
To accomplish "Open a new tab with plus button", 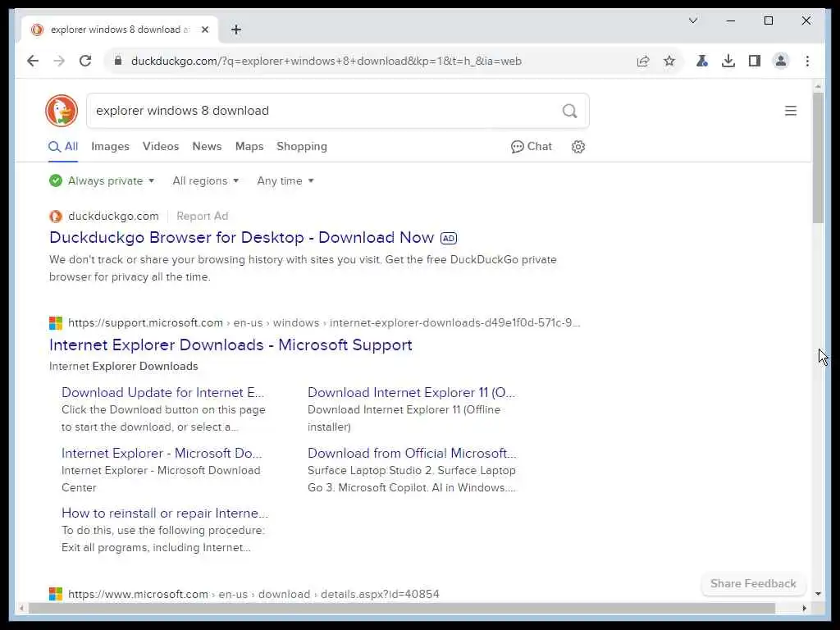I will tap(236, 30).
